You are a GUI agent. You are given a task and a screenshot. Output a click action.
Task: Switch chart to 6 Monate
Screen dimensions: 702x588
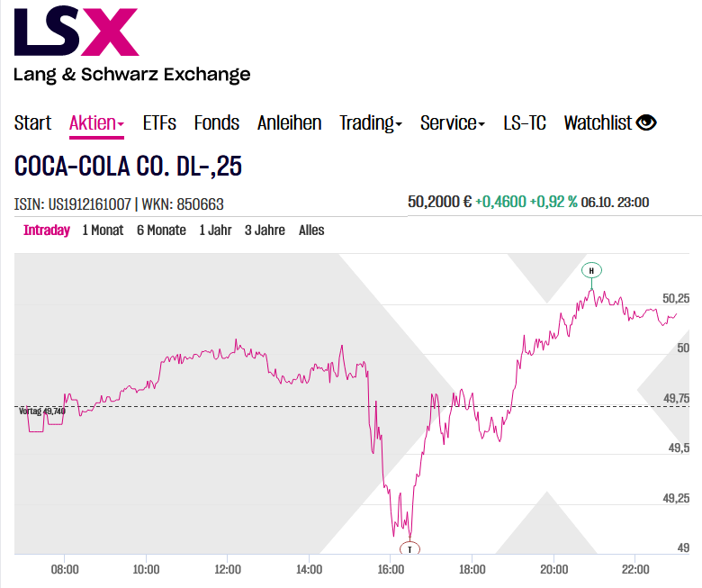161,231
